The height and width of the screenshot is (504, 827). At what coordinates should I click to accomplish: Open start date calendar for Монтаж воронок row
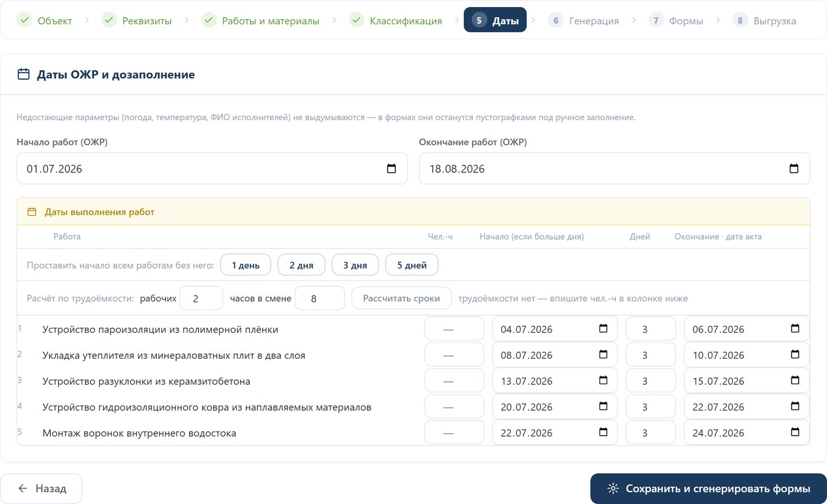coord(603,433)
